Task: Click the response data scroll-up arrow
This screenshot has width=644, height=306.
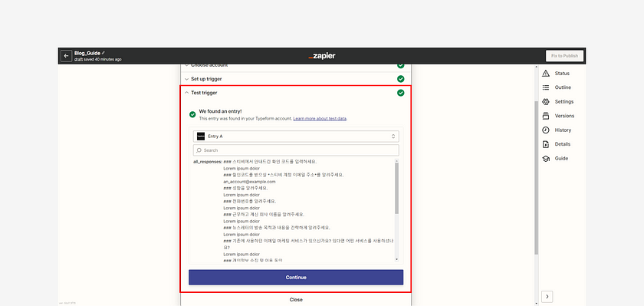Action: click(x=396, y=160)
